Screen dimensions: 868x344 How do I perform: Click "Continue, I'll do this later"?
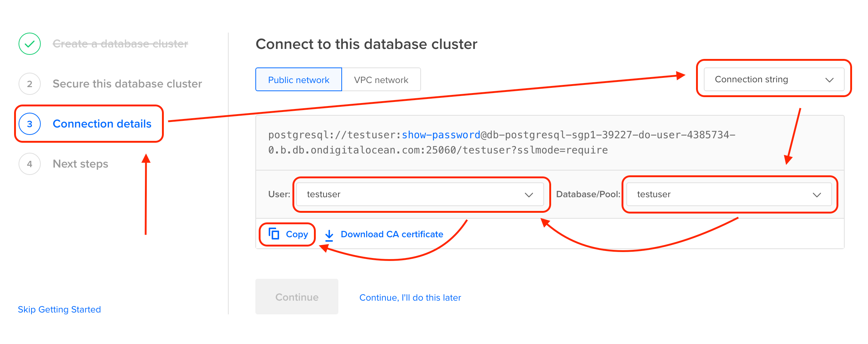pyautogui.click(x=410, y=297)
